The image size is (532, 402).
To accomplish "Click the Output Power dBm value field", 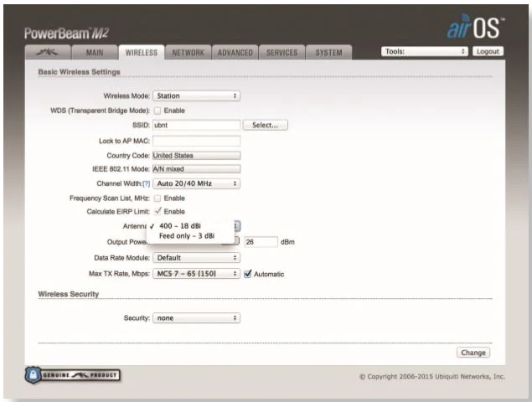I will tap(261, 242).
